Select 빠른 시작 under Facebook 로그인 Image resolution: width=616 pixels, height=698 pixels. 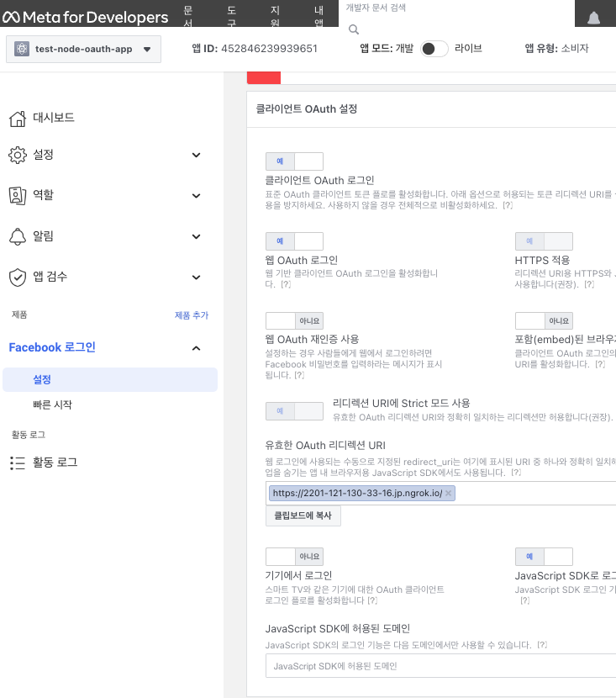click(52, 405)
